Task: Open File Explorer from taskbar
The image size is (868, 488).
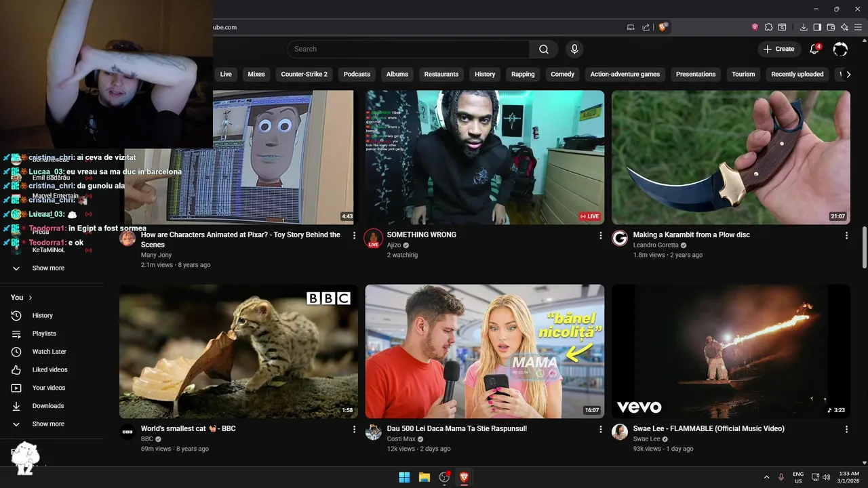Action: (x=425, y=477)
